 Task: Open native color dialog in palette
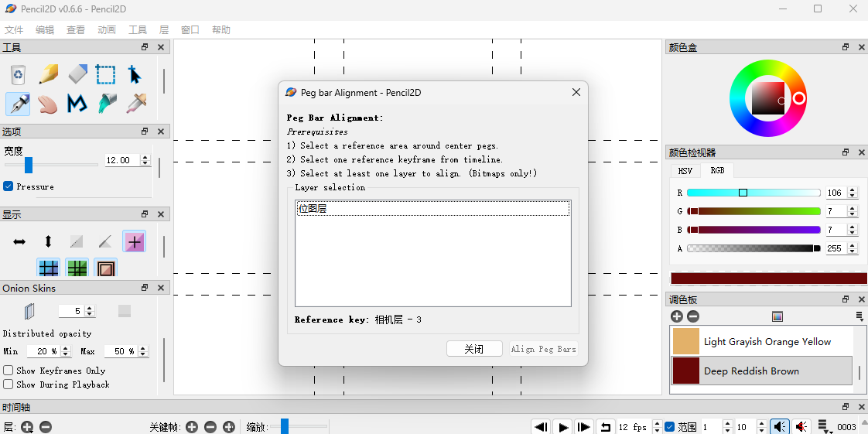[x=777, y=316]
